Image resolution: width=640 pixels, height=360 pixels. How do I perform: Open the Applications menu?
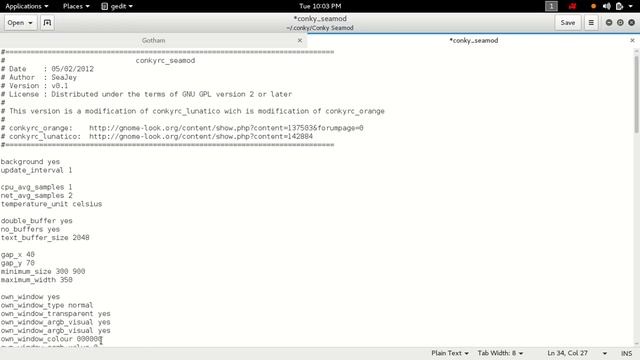[27, 6]
